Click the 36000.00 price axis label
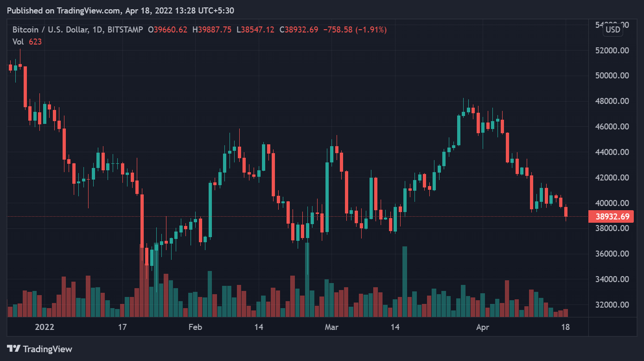The image size is (644, 361). tap(612, 254)
